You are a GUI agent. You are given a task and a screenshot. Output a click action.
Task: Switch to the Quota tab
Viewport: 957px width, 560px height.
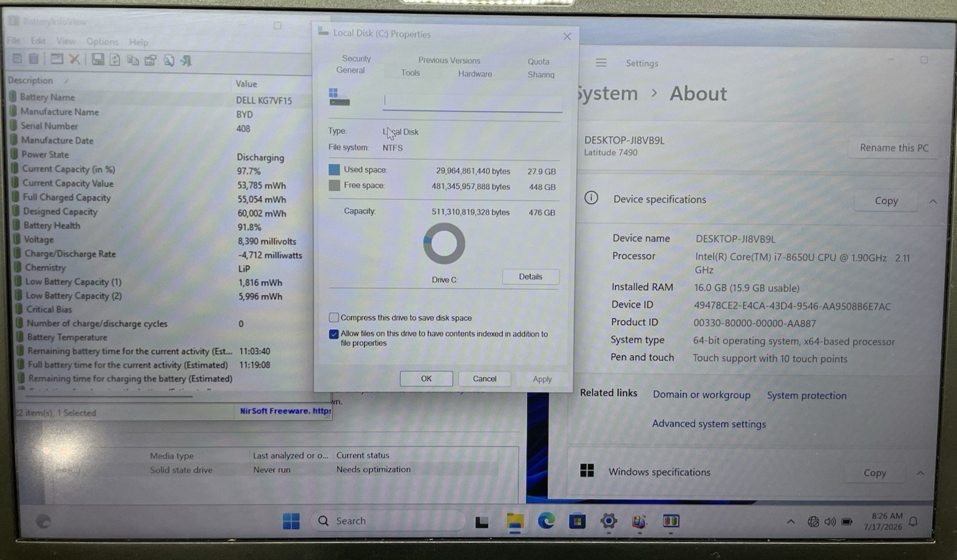click(x=538, y=61)
